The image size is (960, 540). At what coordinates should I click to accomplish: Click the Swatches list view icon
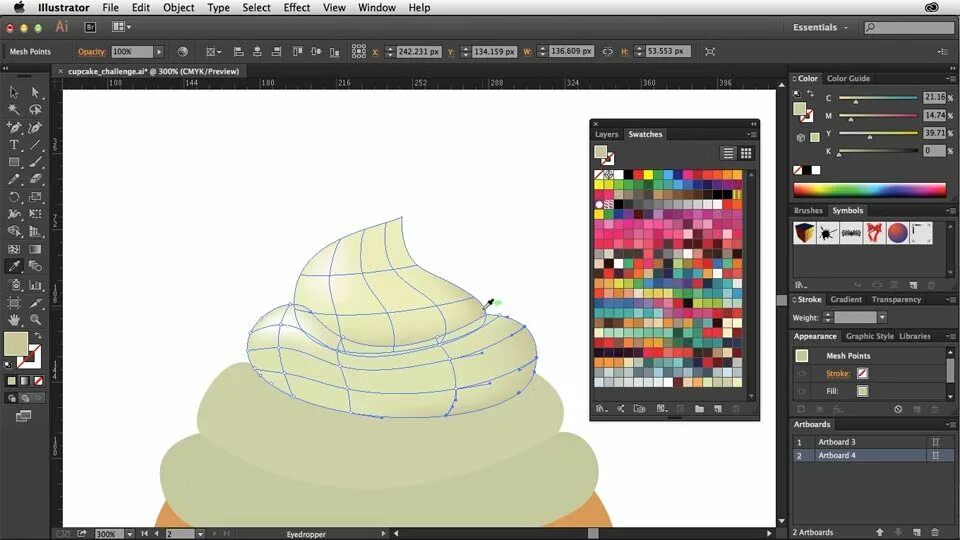(x=727, y=153)
